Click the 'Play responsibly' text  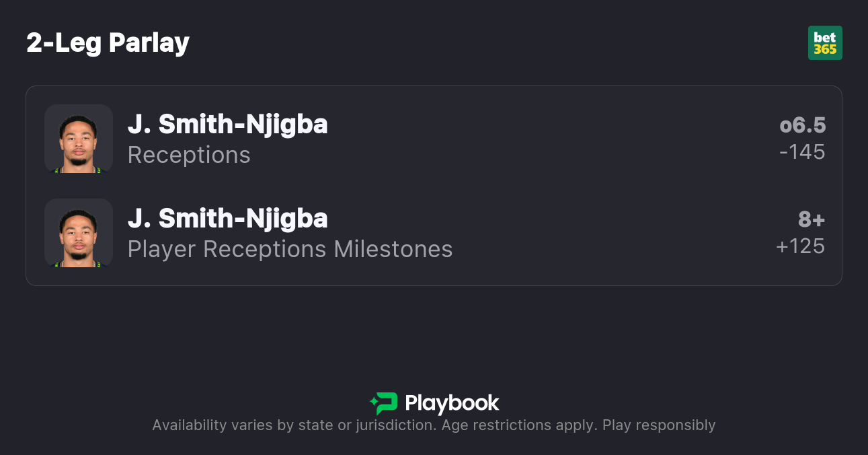[x=659, y=425]
